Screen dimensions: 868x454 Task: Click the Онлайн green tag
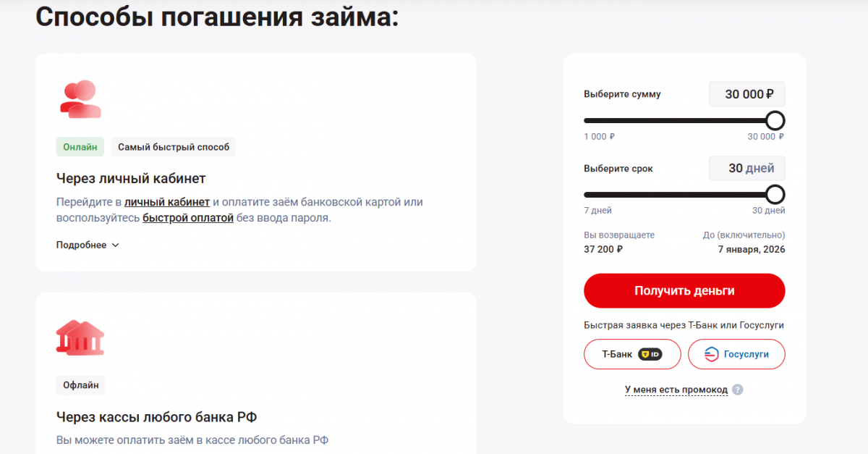point(80,147)
